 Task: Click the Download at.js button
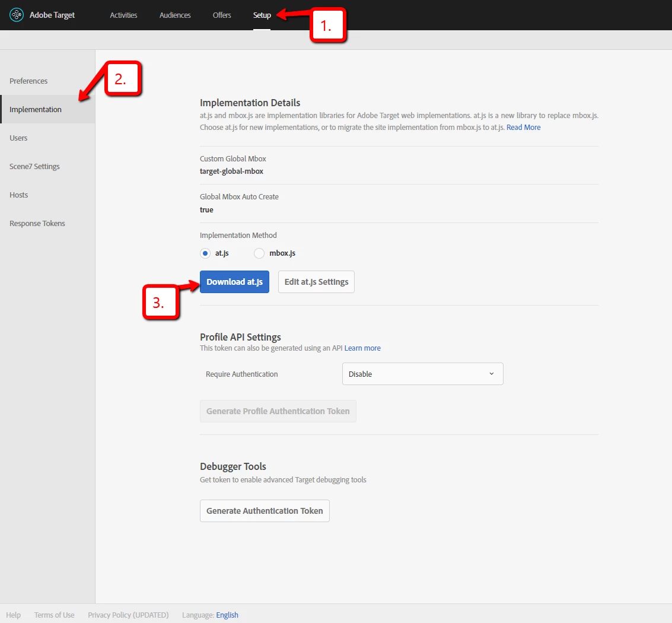(x=234, y=282)
